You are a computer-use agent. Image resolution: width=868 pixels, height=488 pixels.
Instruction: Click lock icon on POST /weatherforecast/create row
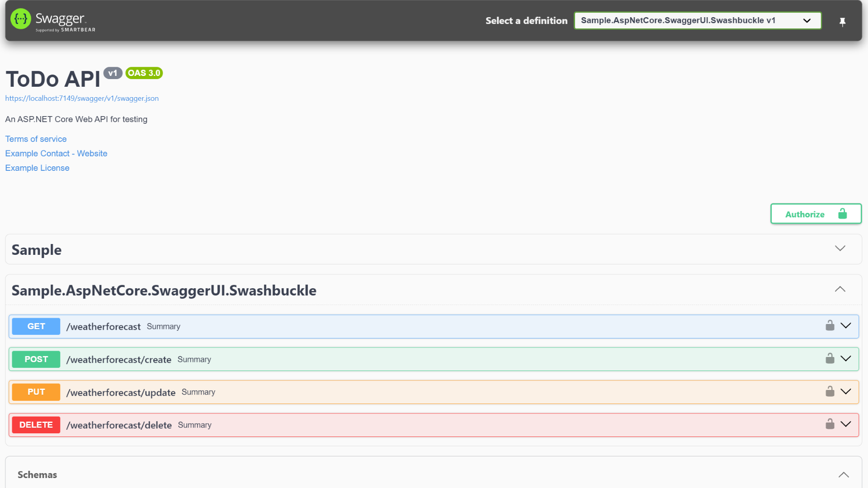830,359
